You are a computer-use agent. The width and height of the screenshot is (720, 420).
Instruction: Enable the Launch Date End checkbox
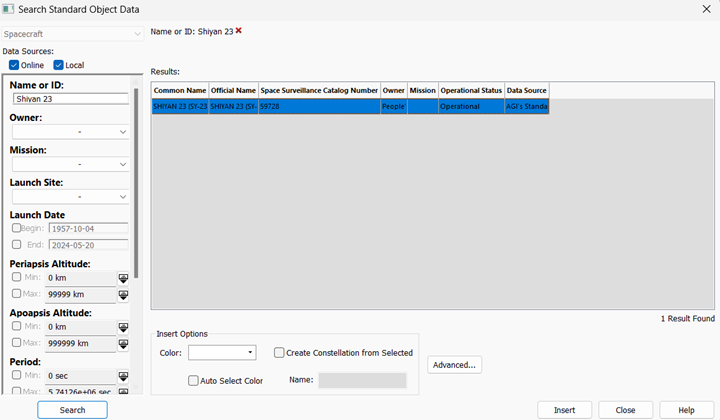pyautogui.click(x=17, y=244)
